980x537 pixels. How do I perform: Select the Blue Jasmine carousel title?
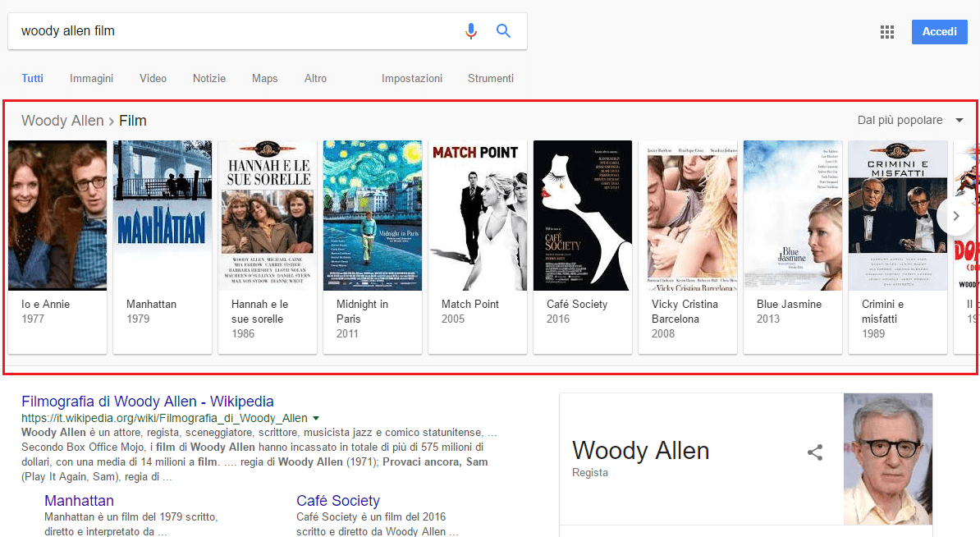tap(789, 304)
